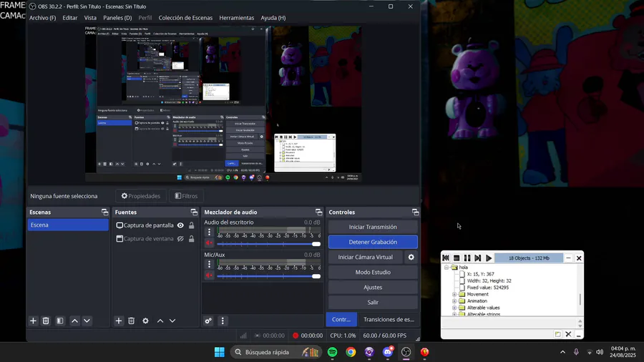Move source down arrow in Fuentes panel
Screen dimensions: 644x362
coord(172,321)
